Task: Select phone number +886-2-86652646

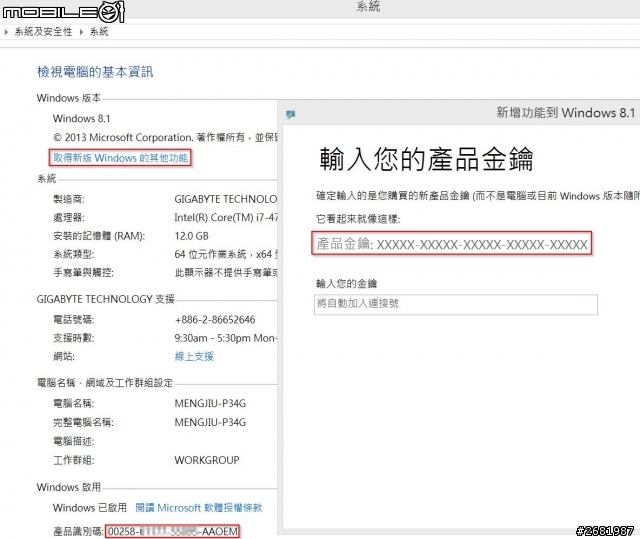Action: tap(215, 319)
